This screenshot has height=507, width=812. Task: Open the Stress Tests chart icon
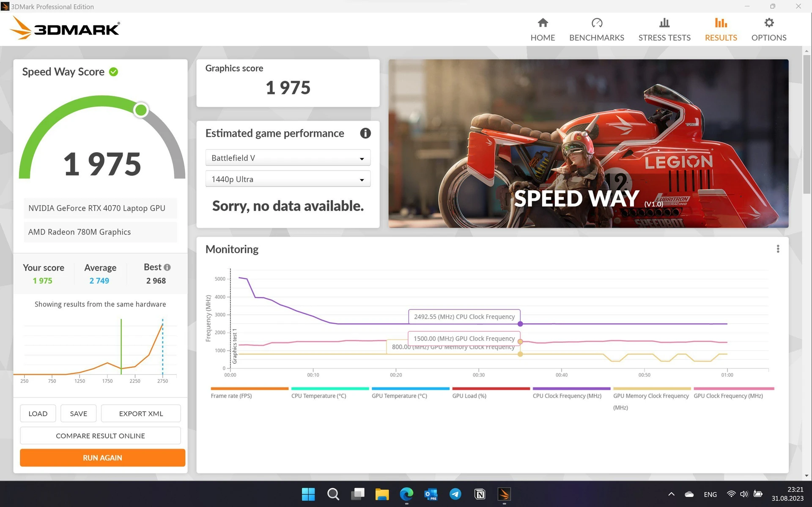[664, 22]
